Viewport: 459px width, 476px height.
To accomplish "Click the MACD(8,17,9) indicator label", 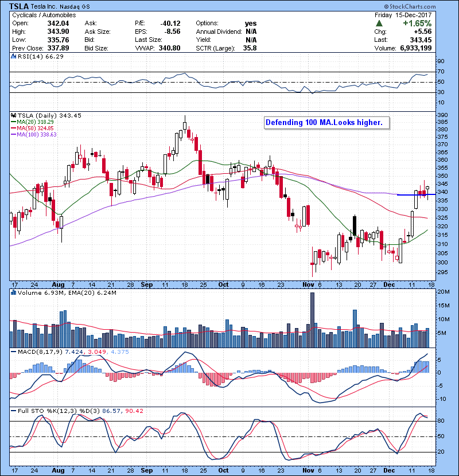I will tap(40, 352).
